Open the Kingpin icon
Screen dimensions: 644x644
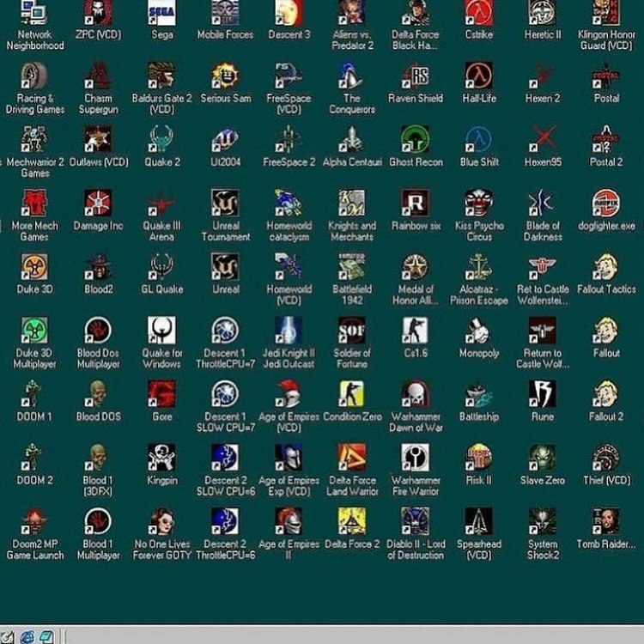tap(161, 458)
